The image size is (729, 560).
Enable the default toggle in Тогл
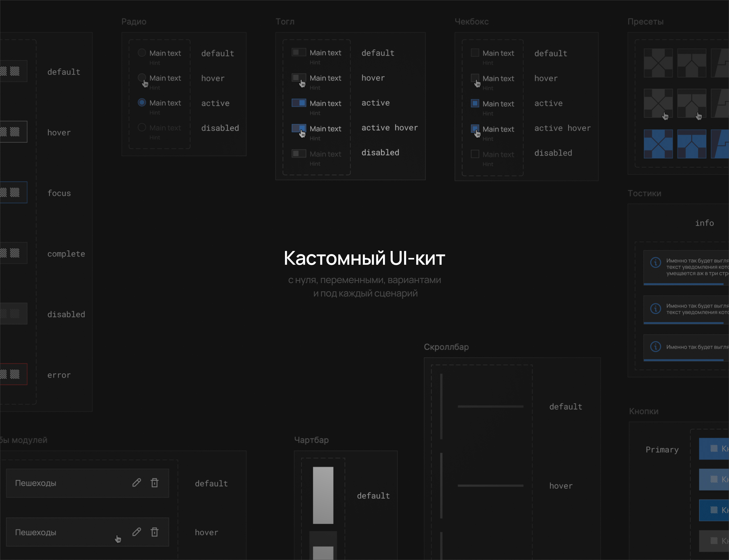click(299, 52)
